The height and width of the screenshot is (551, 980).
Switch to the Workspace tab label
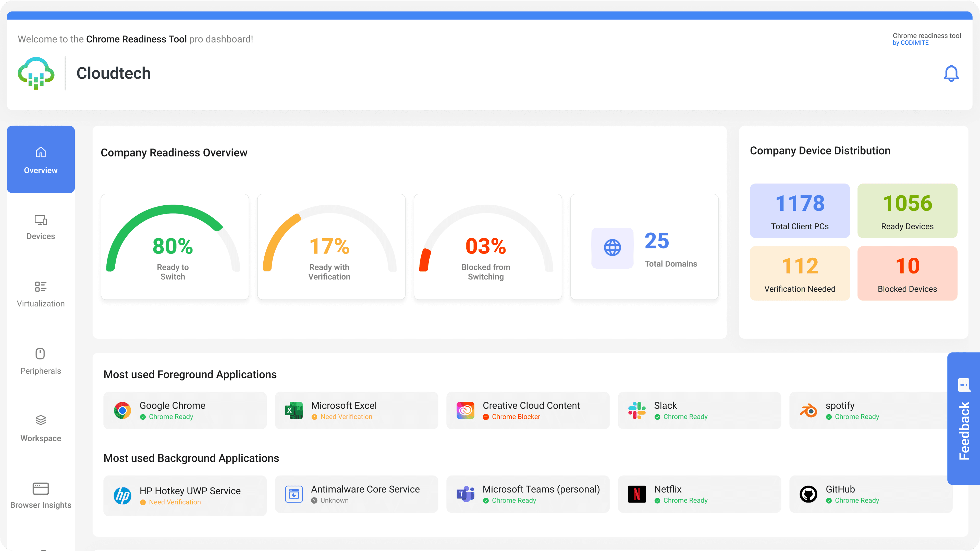click(x=41, y=438)
